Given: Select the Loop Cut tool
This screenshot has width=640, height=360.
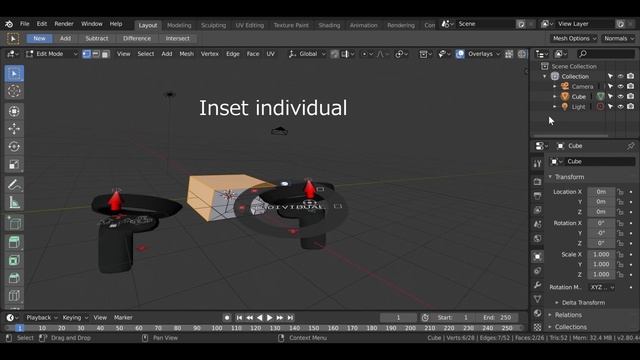Looking at the screenshot, I should 14,296.
